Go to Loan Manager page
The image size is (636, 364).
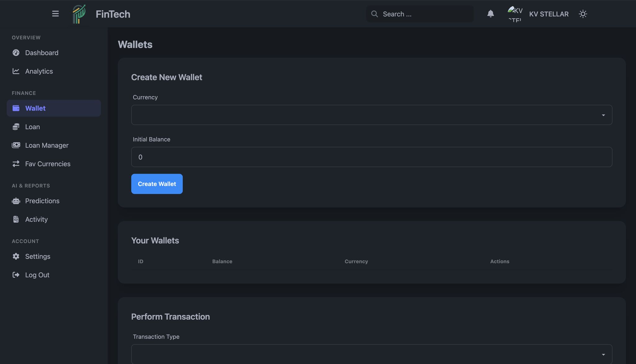(x=47, y=145)
